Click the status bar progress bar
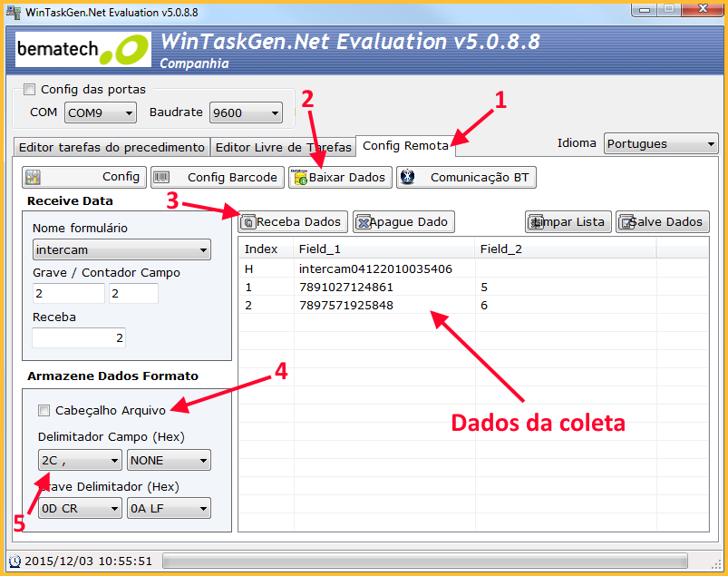This screenshot has width=728, height=576. [x=425, y=561]
